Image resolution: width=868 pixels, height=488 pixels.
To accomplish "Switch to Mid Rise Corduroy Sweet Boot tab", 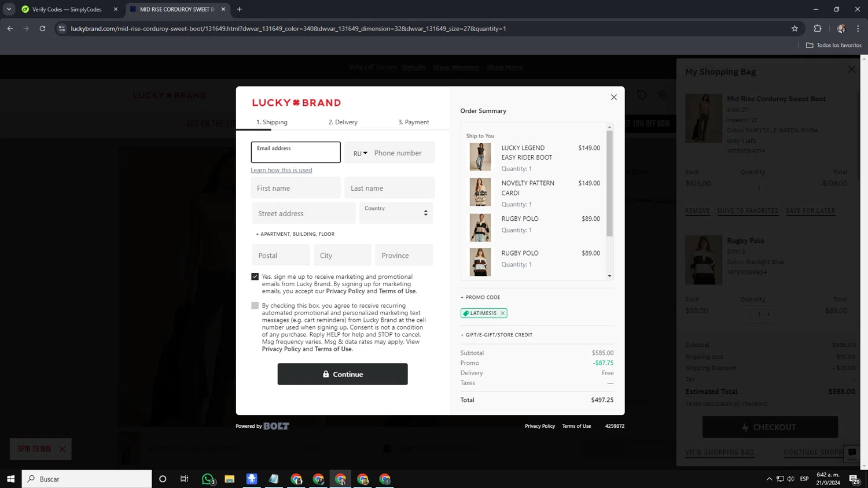I will click(x=176, y=9).
